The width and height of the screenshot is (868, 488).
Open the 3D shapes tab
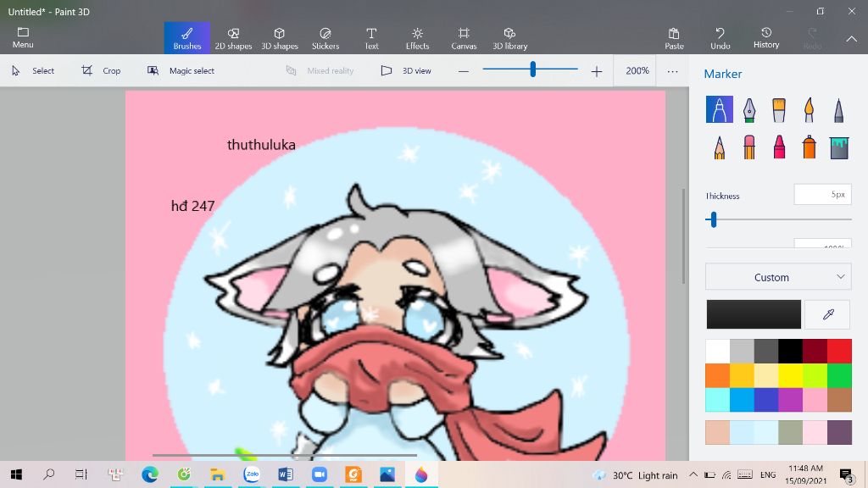[x=280, y=38]
